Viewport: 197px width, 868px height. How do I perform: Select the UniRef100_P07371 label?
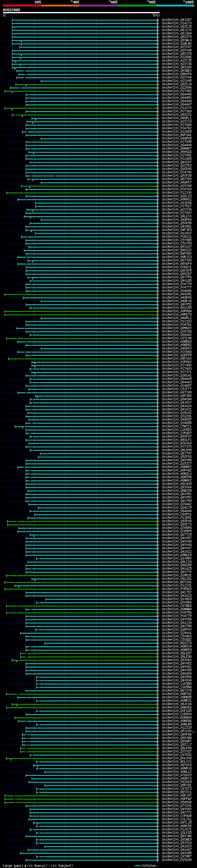[x=177, y=372]
